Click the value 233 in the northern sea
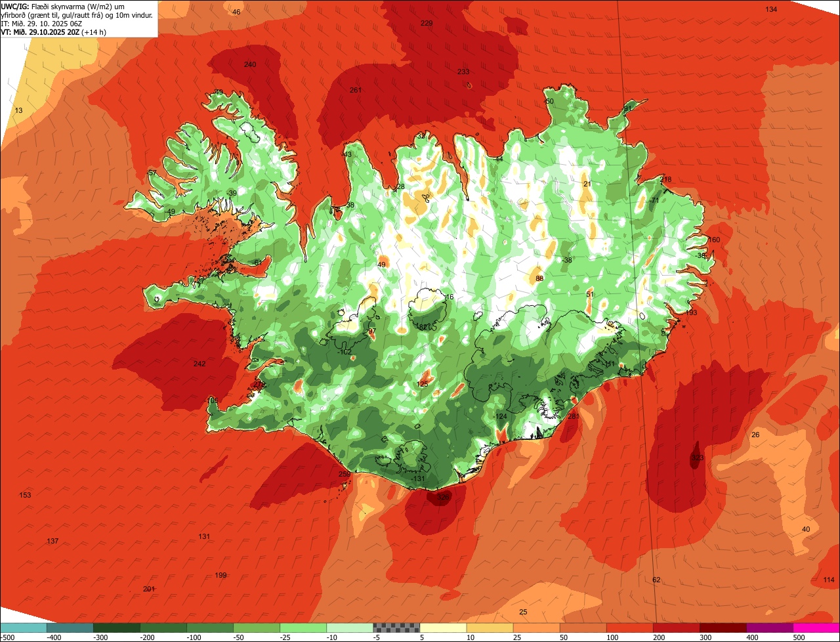 463,72
